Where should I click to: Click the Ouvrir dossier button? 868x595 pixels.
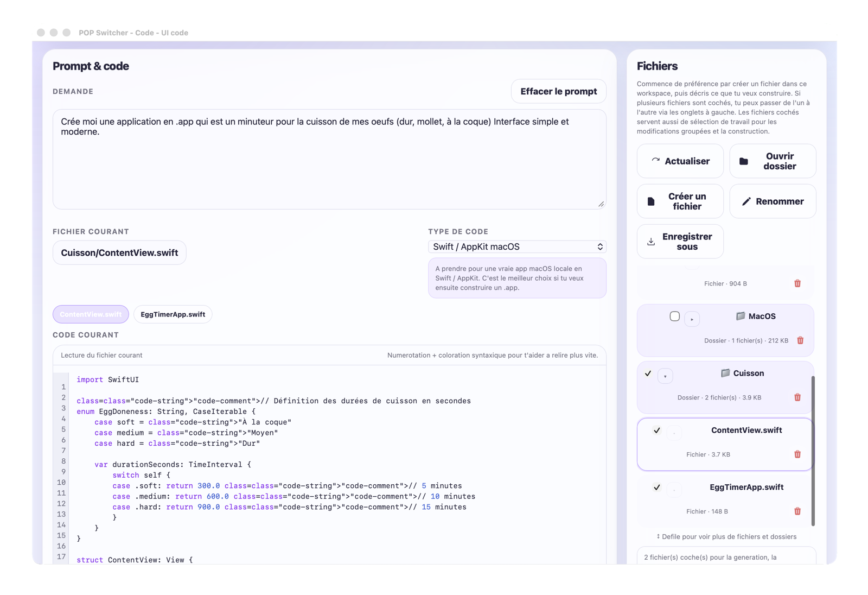point(773,161)
